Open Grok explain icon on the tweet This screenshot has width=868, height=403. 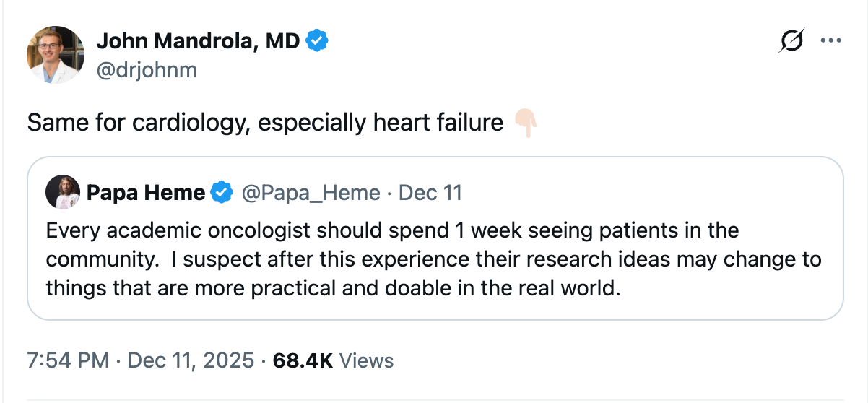tap(791, 43)
